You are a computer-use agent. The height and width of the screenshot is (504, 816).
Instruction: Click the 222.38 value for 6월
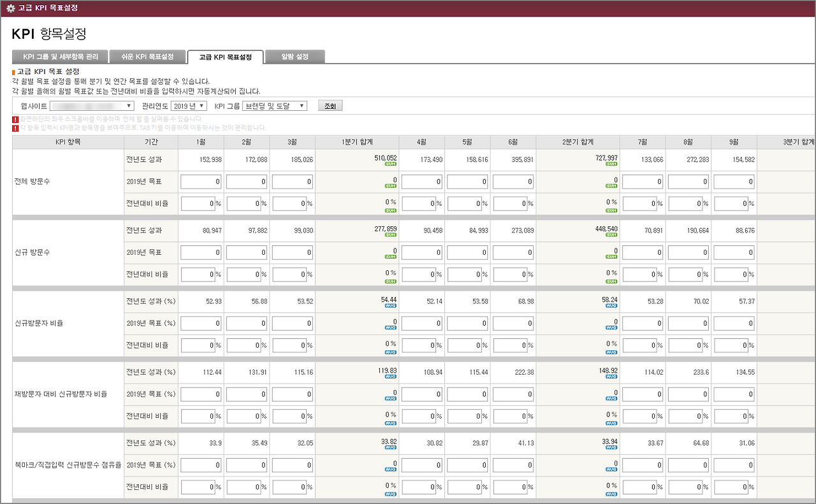524,371
